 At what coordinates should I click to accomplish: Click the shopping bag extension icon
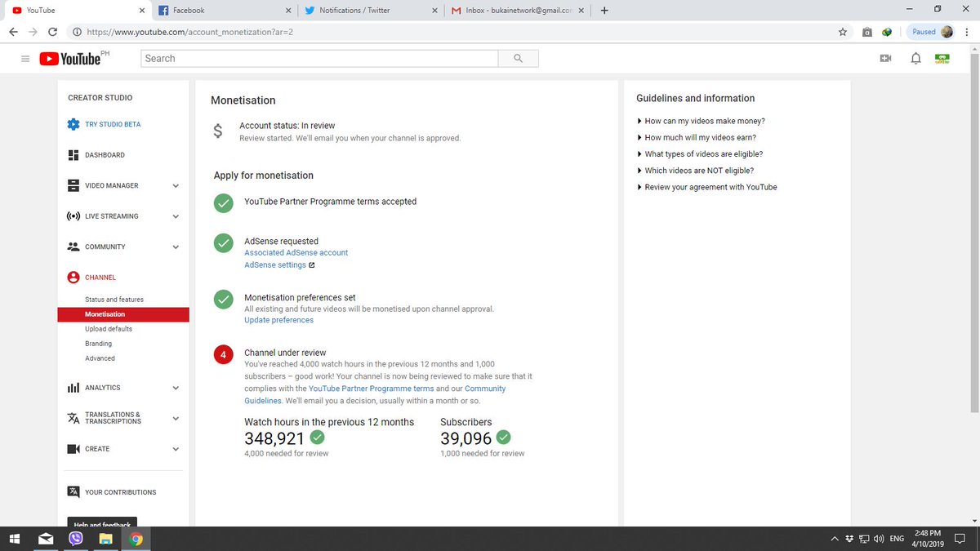pos(866,32)
